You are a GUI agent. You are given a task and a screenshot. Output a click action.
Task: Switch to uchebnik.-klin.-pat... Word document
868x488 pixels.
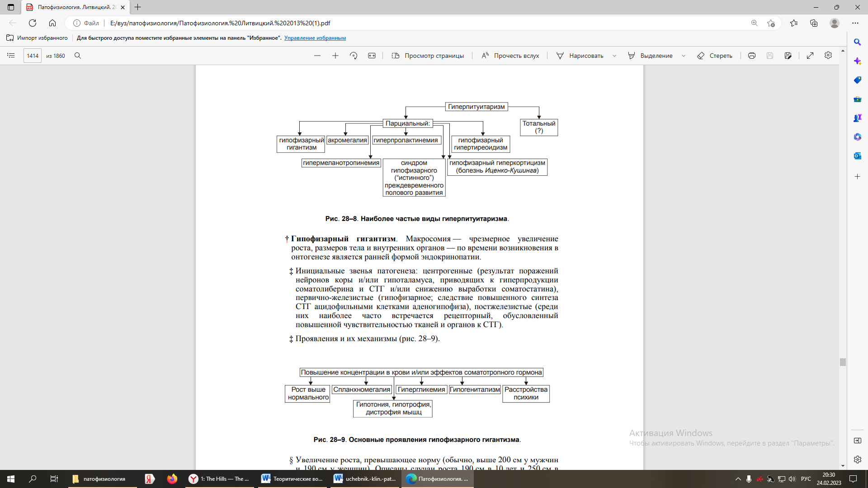click(364, 479)
